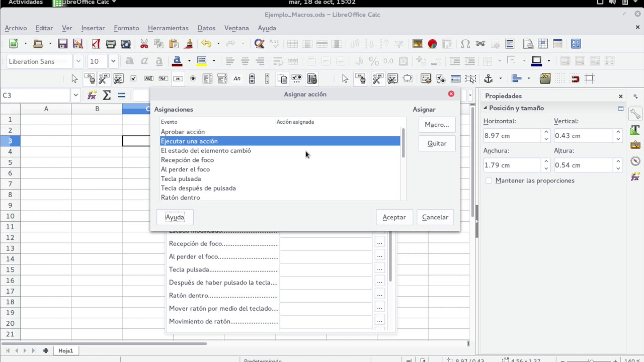Click the clock showing mar, 18 de oct
Viewport: 644px width, 362px height.
322,3
